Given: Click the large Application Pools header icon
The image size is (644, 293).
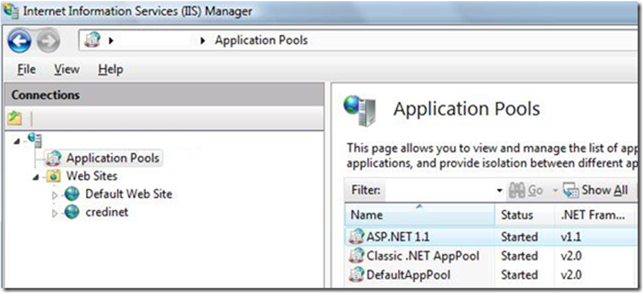Looking at the screenshot, I should 360,110.
